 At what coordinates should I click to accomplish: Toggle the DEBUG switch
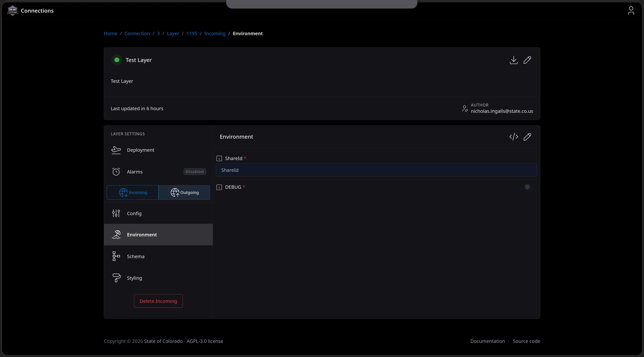point(529,187)
